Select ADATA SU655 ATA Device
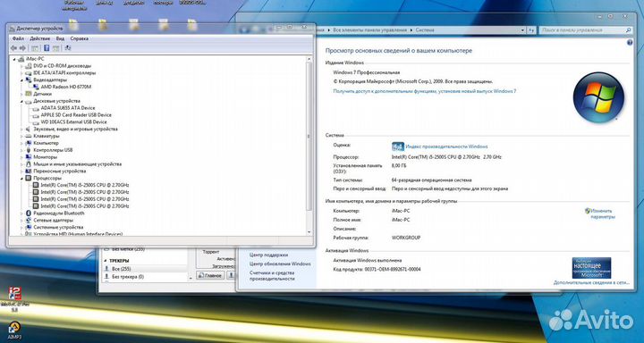Screen dimensions: 644x343 tap(68, 108)
